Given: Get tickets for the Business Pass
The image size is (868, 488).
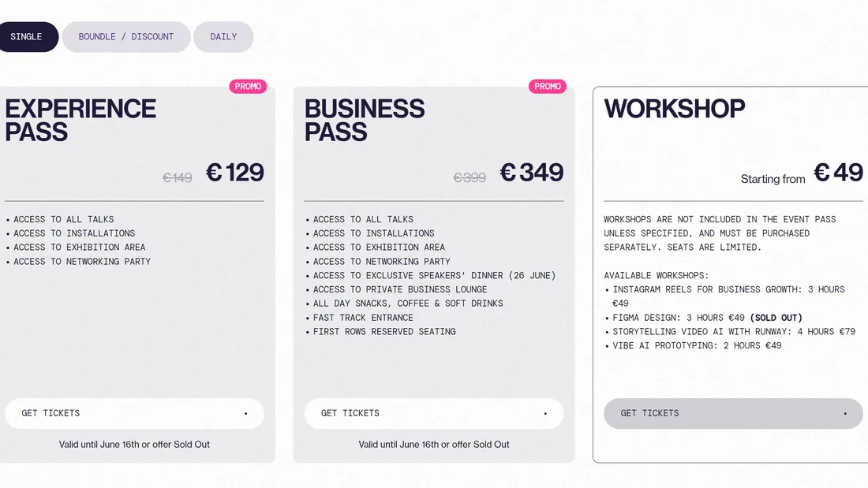Looking at the screenshot, I should pos(434,413).
